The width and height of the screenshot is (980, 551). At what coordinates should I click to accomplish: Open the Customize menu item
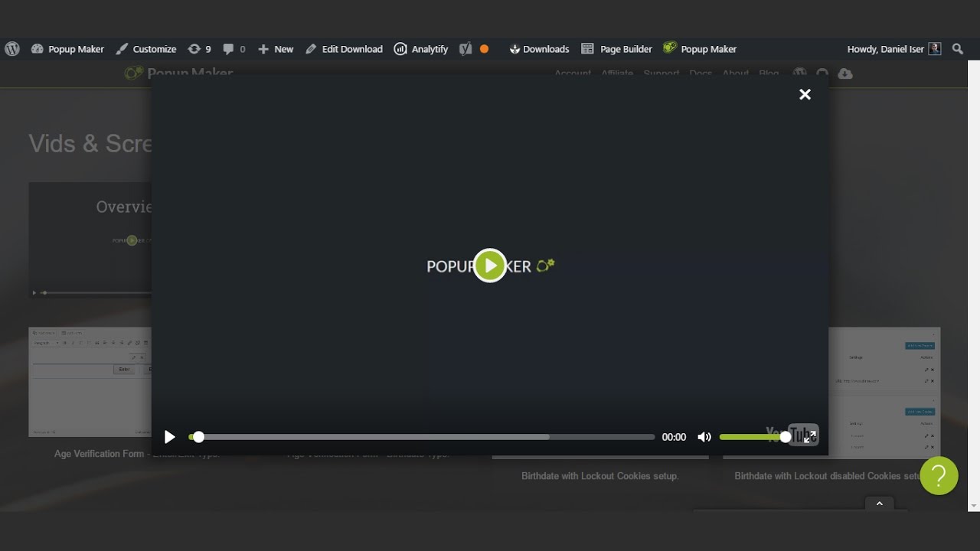[x=145, y=49]
